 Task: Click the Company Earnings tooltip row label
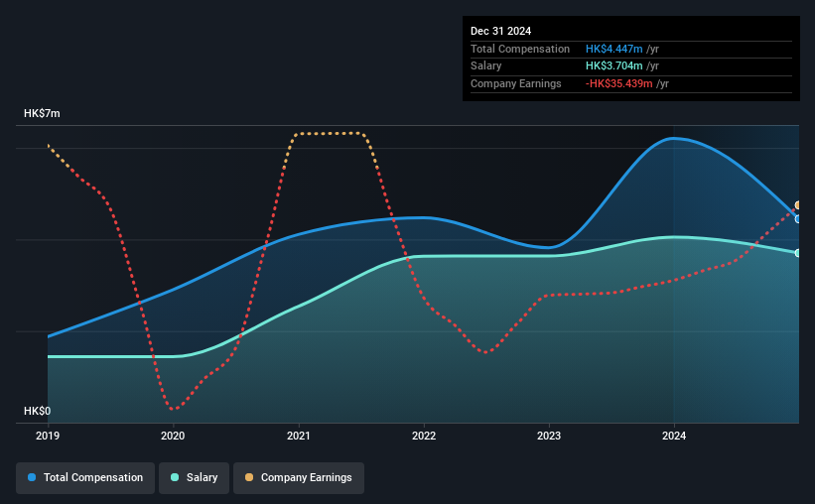[515, 83]
